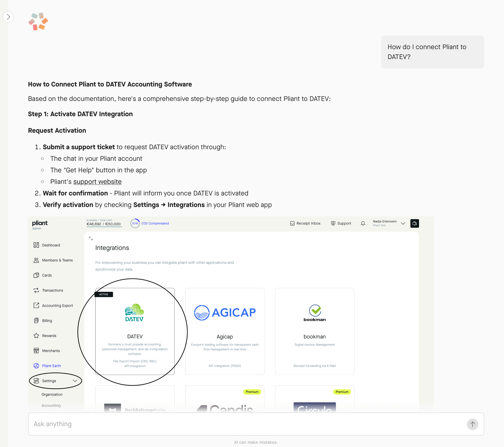Select Members & Teams in the sidebar

pyautogui.click(x=58, y=260)
